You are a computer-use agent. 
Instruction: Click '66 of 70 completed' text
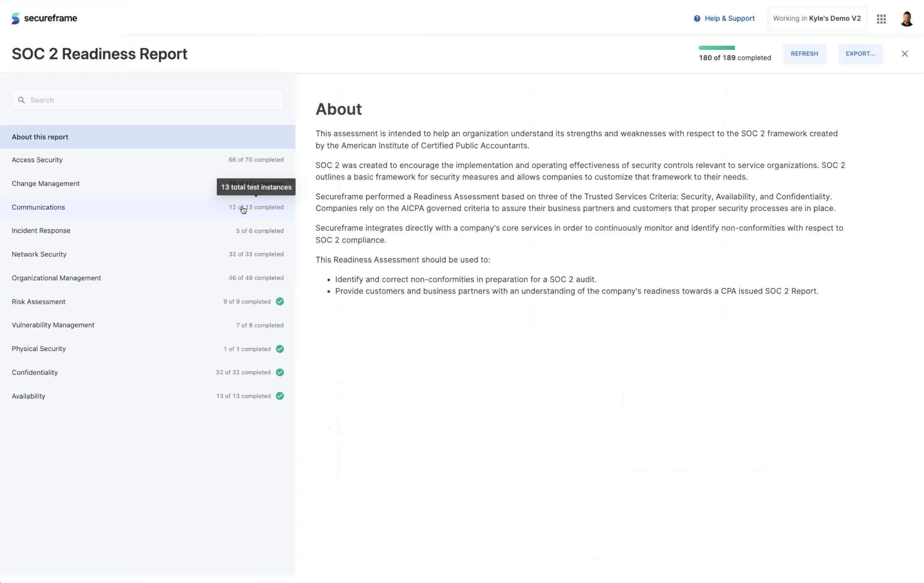point(256,160)
